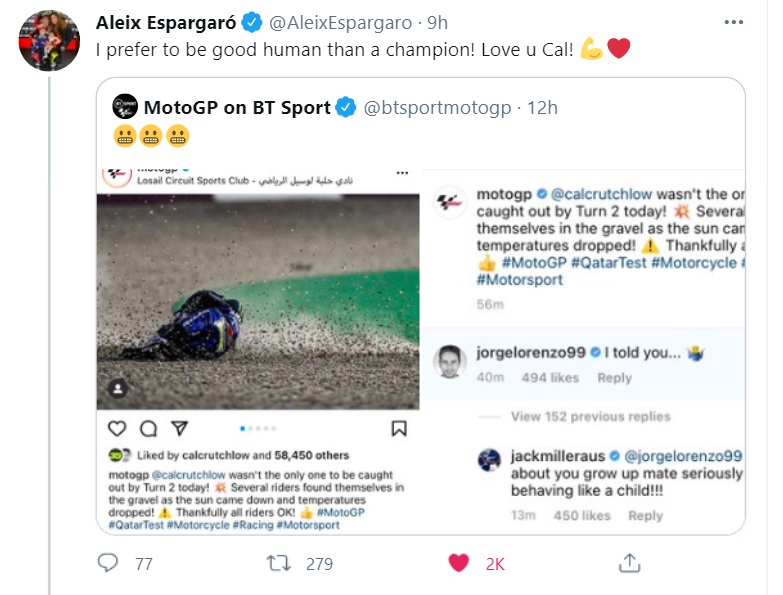Viewport: 783px width, 595px height.
Task: Open the embedded crash photo image
Action: pos(258,302)
